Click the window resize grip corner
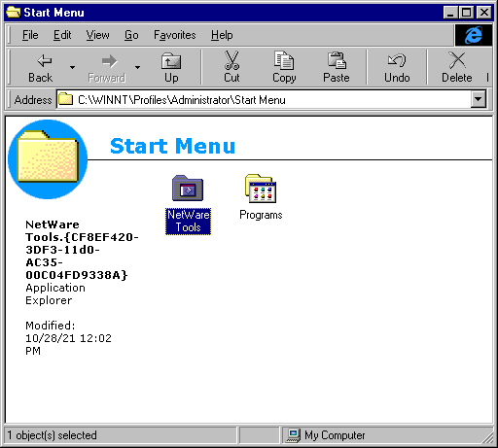 pos(487,437)
